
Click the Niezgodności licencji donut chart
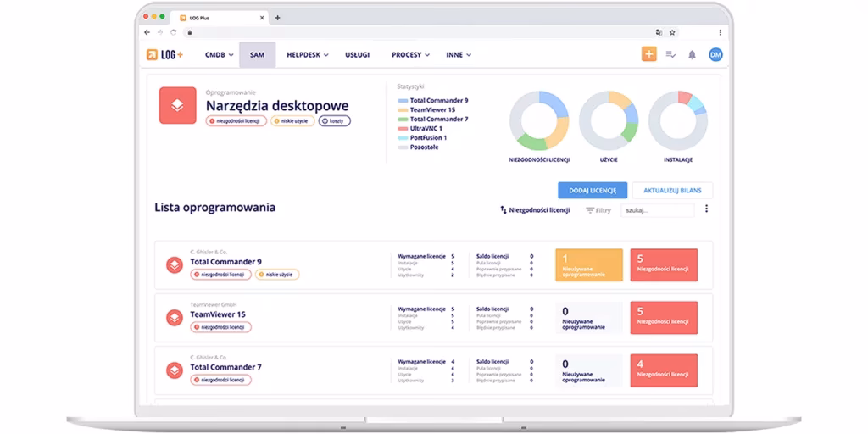tap(539, 120)
